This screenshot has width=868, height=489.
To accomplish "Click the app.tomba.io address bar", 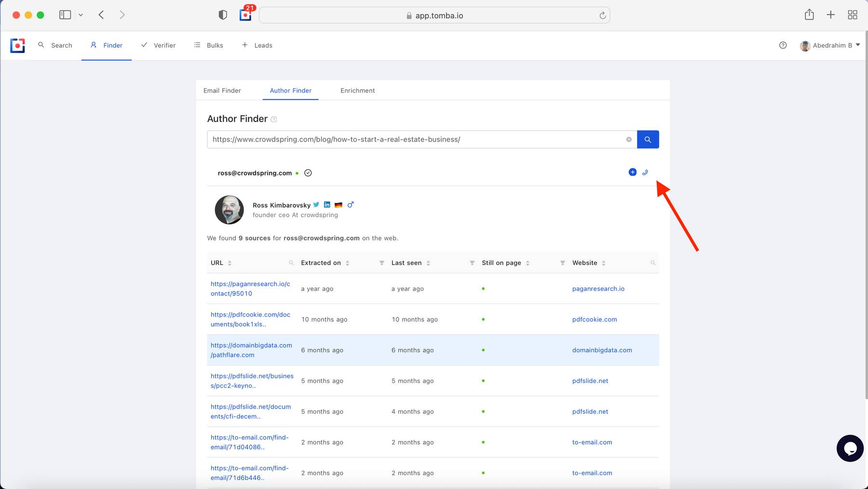I will [434, 15].
